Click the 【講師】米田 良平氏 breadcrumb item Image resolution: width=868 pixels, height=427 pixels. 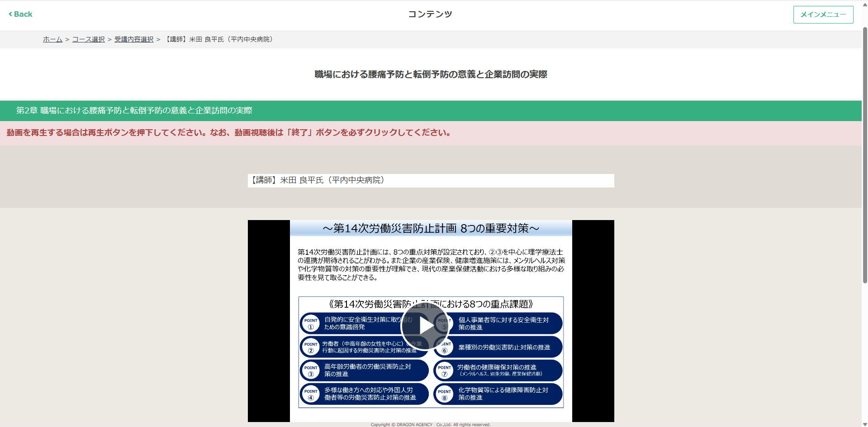(x=219, y=39)
